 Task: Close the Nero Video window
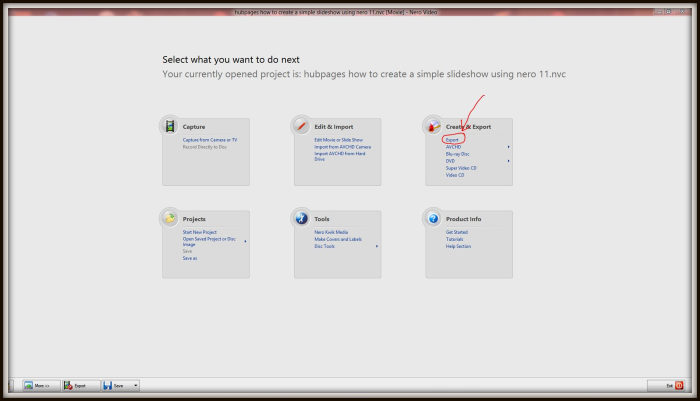coord(682,12)
